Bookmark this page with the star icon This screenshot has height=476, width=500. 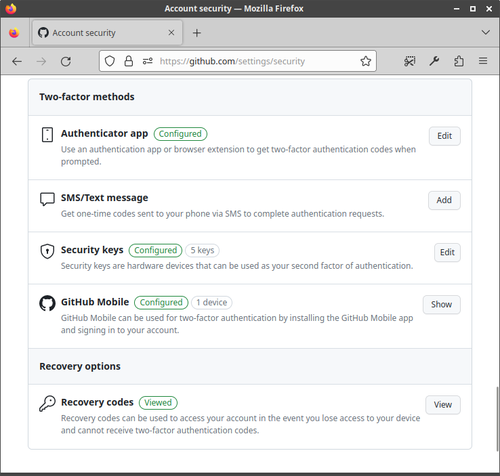tap(366, 61)
